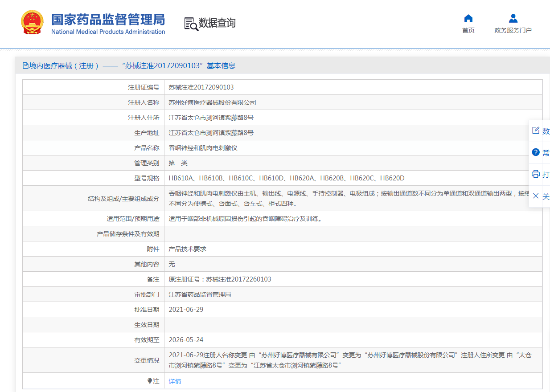Image resolution: width=550 pixels, height=392 pixels.
Task: Open help via the question mark icon
Action: pyautogui.click(x=536, y=152)
